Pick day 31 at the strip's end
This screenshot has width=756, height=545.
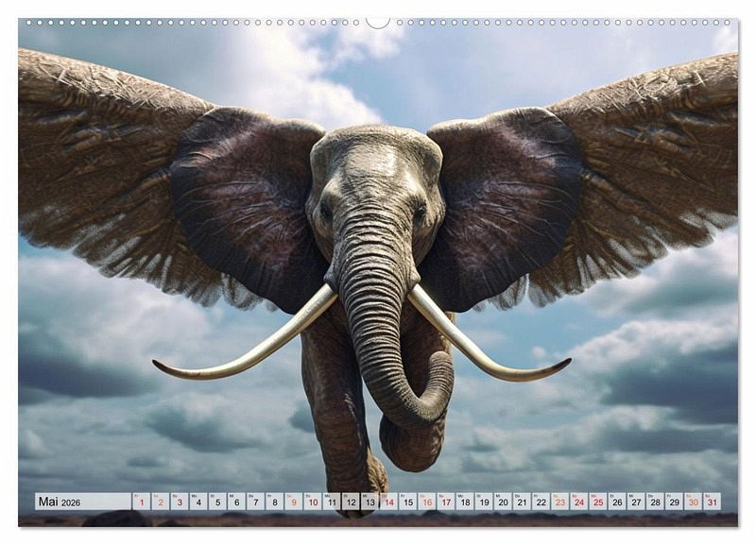click(x=712, y=502)
